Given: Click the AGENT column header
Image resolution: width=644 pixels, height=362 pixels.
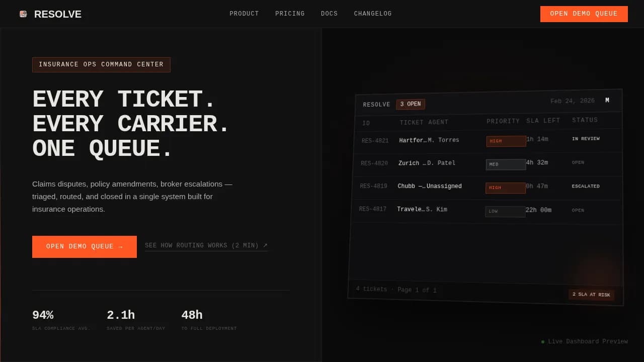Looking at the screenshot, I should click(x=438, y=122).
